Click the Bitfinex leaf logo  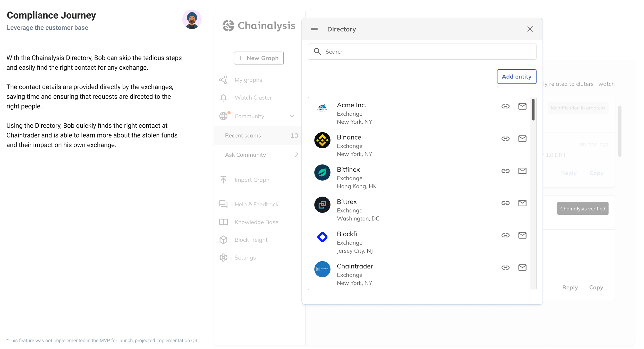pos(322,173)
